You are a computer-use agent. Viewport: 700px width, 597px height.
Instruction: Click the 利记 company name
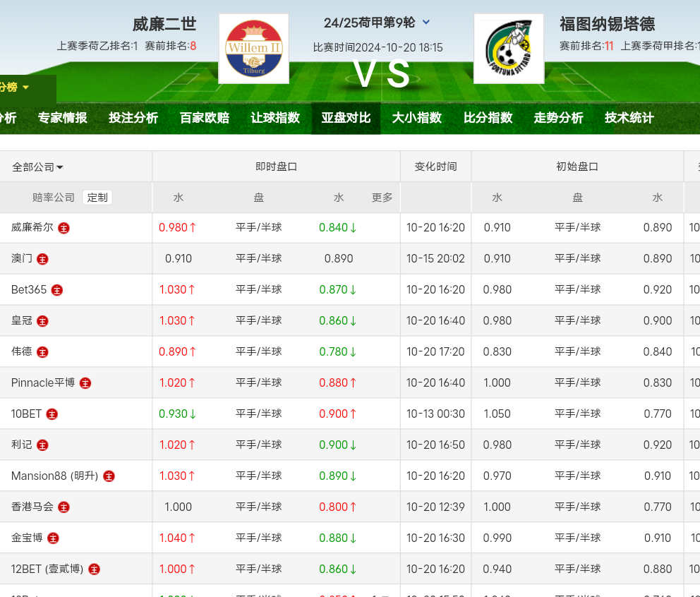[x=21, y=445]
